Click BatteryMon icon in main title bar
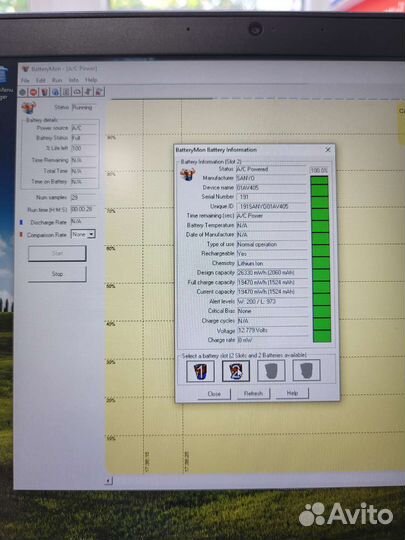Viewport: 405px width, 540px height. (25, 69)
